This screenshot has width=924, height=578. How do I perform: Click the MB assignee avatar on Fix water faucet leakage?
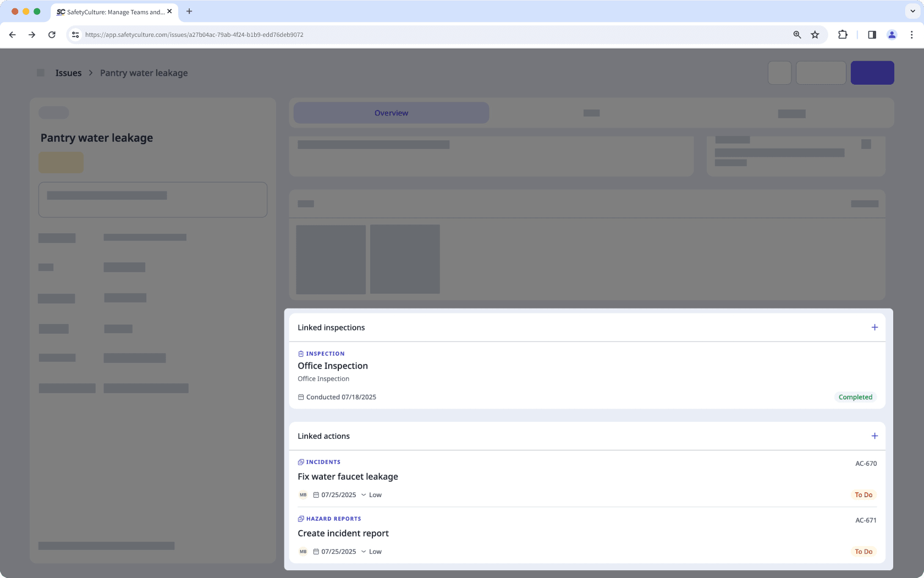click(303, 494)
